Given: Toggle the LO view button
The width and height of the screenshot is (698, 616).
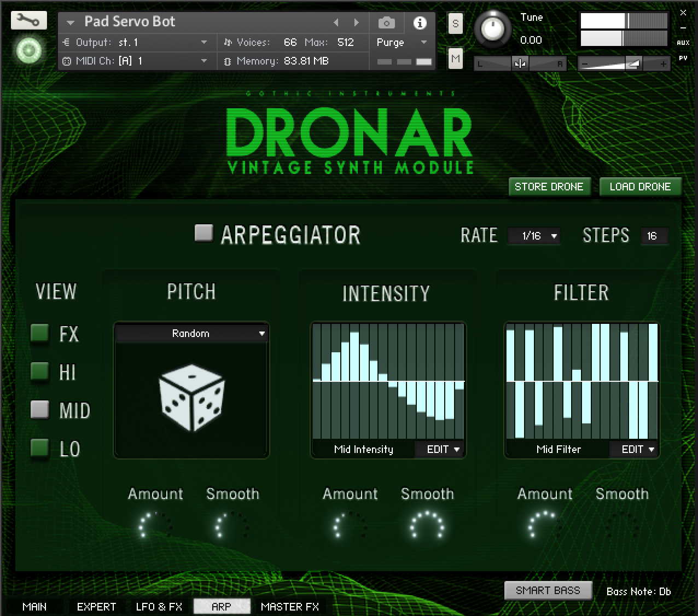Looking at the screenshot, I should coord(39,448).
